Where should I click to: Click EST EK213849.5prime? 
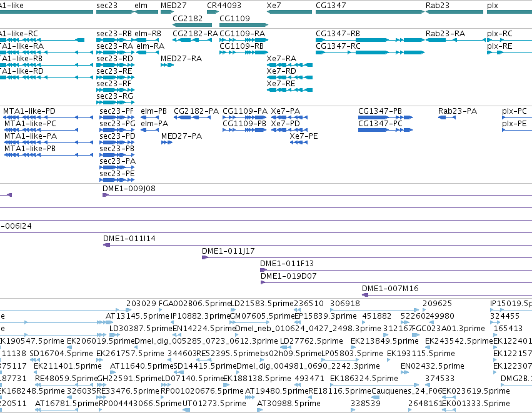(384, 341)
